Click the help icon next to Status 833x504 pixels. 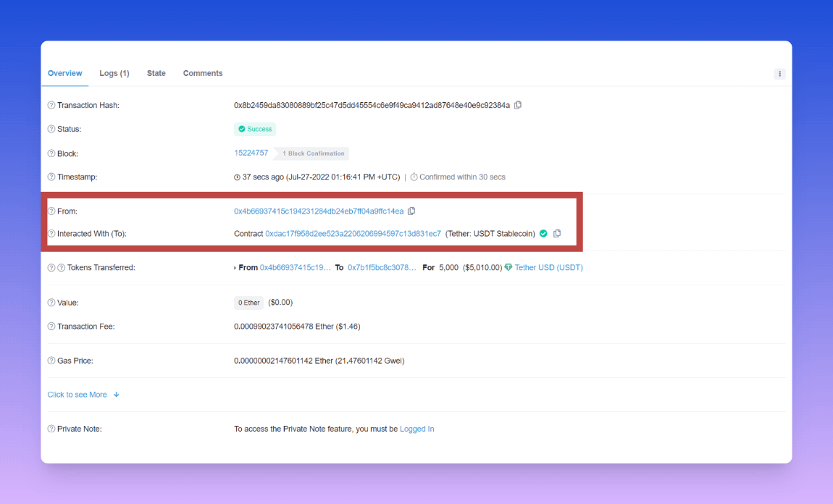pyautogui.click(x=51, y=129)
